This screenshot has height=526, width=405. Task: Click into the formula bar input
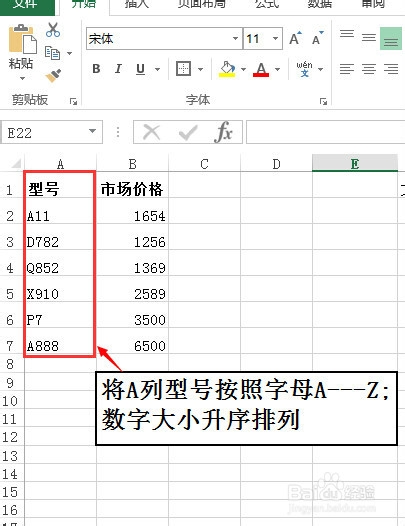click(x=325, y=132)
